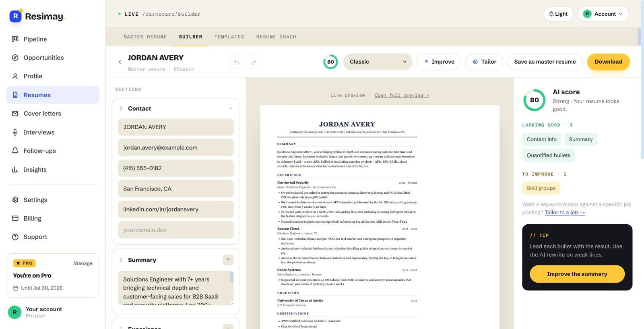Open Billing card item
The height and width of the screenshot is (329, 644).
53,218
